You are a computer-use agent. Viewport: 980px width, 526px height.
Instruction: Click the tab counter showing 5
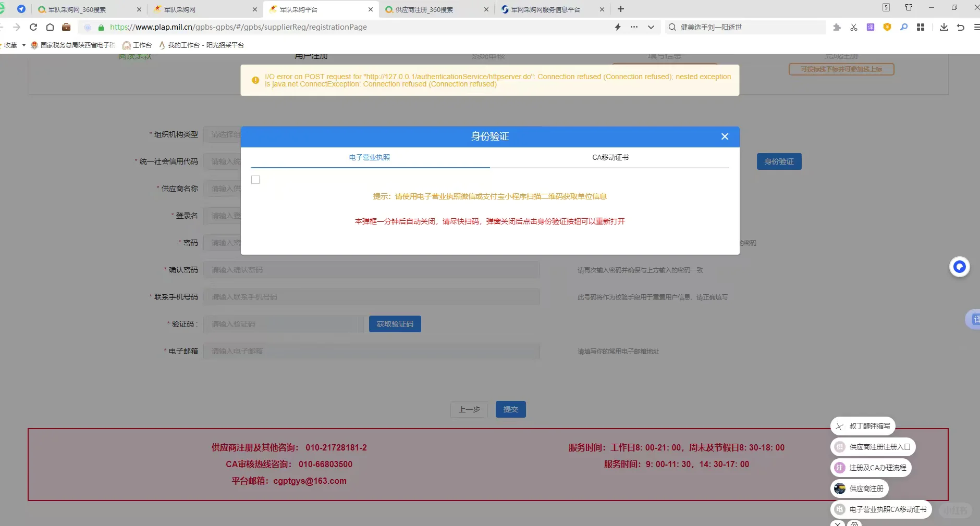(x=886, y=7)
